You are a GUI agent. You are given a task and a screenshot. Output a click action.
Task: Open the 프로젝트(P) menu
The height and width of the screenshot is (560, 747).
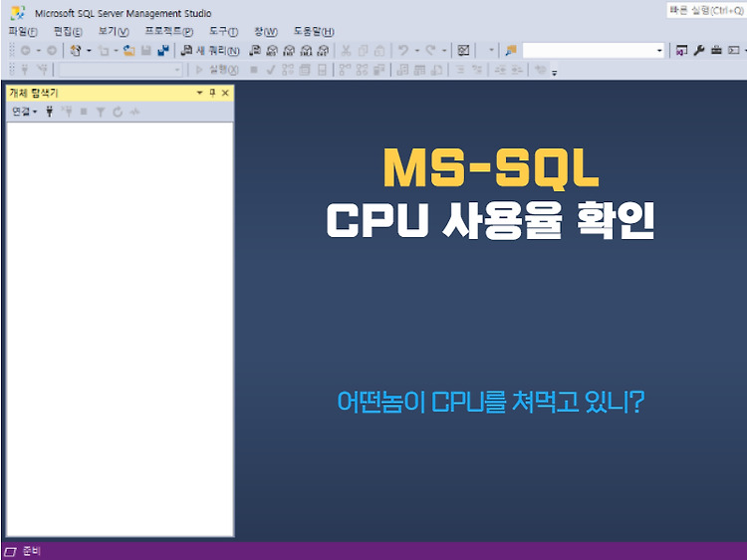click(x=168, y=32)
